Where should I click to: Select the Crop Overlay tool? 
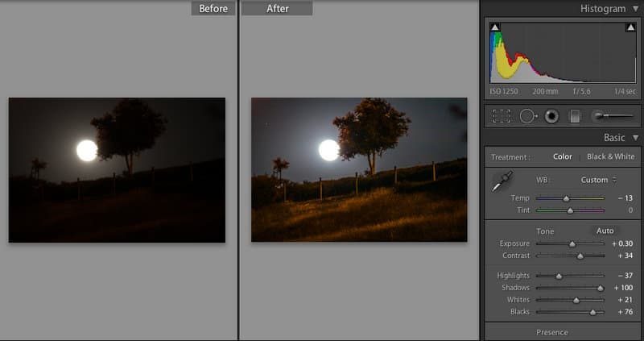click(x=502, y=116)
